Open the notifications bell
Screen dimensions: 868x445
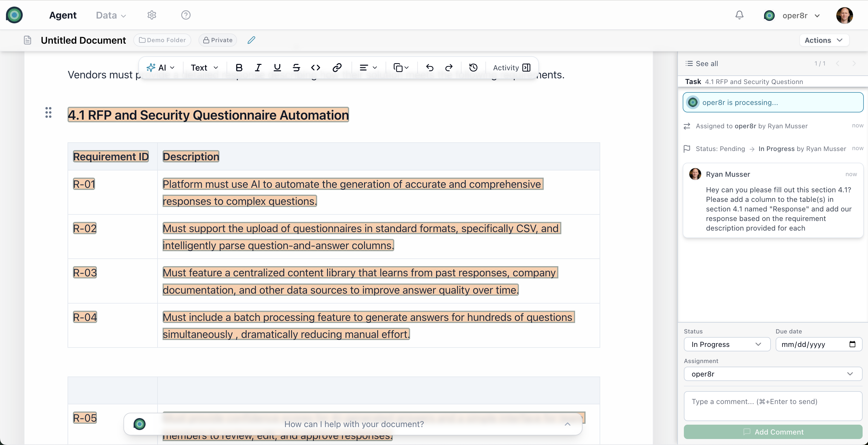click(x=739, y=15)
